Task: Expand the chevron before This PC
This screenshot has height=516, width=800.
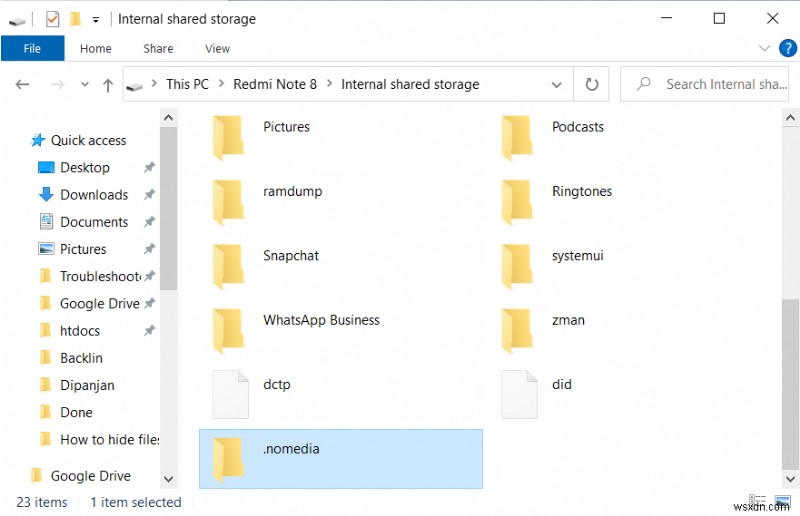Action: (154, 84)
